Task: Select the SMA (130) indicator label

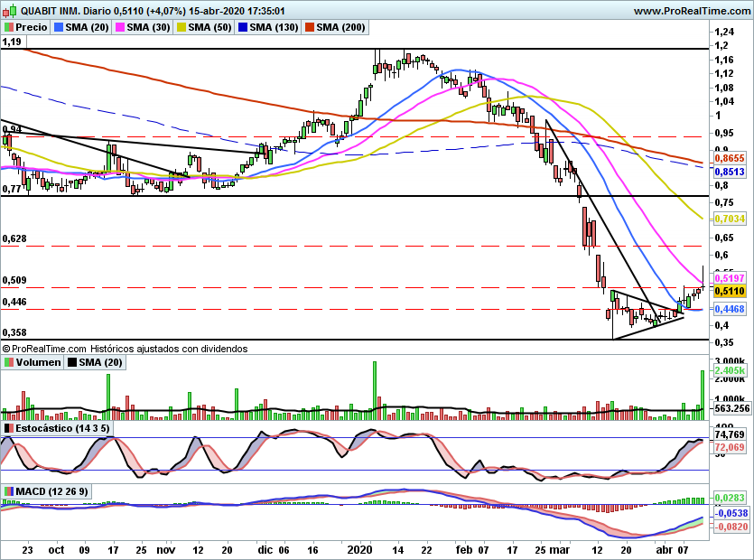Action: pyautogui.click(x=275, y=27)
